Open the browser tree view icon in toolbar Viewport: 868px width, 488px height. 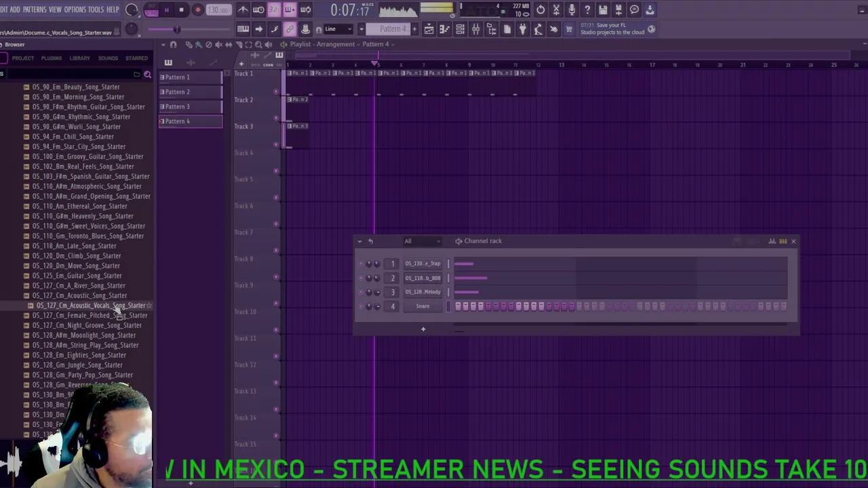(491, 29)
